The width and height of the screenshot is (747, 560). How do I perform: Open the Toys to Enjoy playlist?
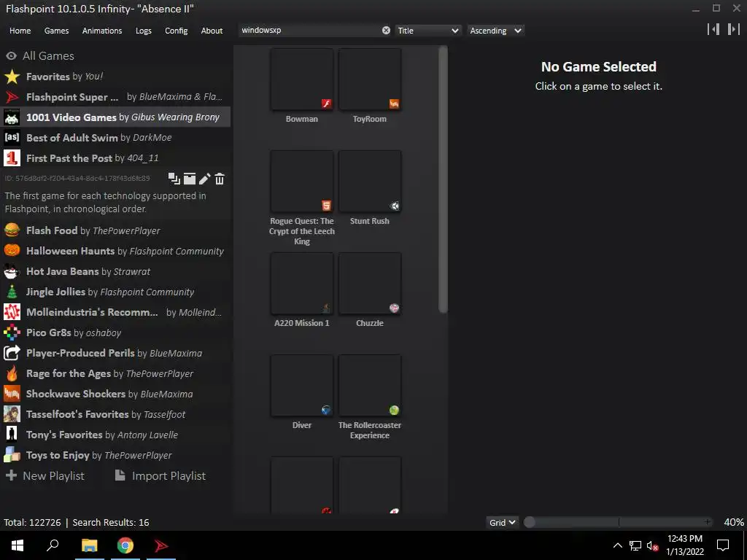116,456
